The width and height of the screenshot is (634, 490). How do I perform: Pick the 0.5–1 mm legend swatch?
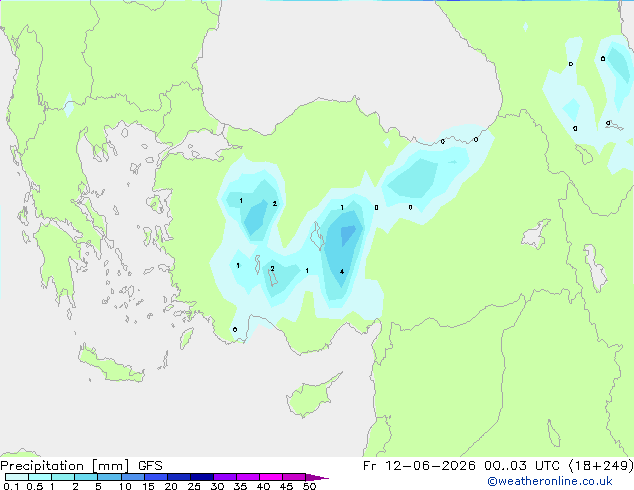click(x=40, y=477)
